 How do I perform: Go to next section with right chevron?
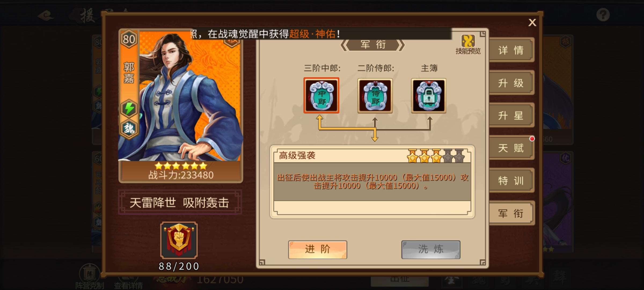pyautogui.click(x=401, y=45)
